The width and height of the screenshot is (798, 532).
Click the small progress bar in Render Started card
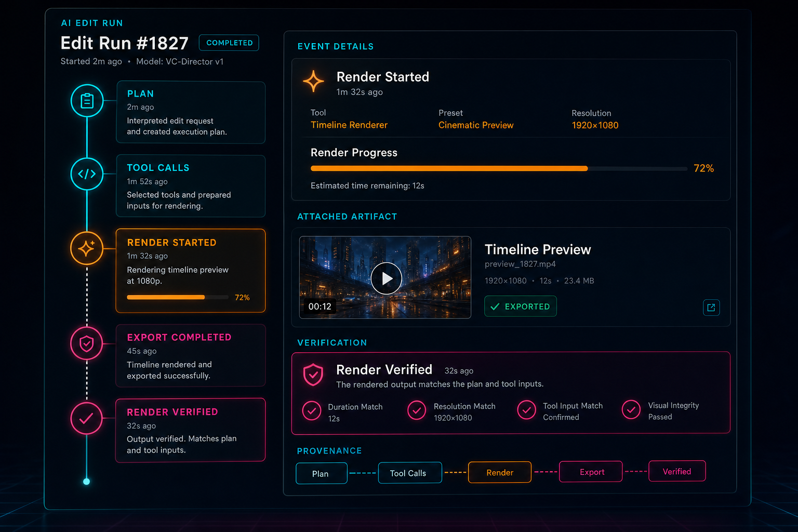click(x=178, y=297)
